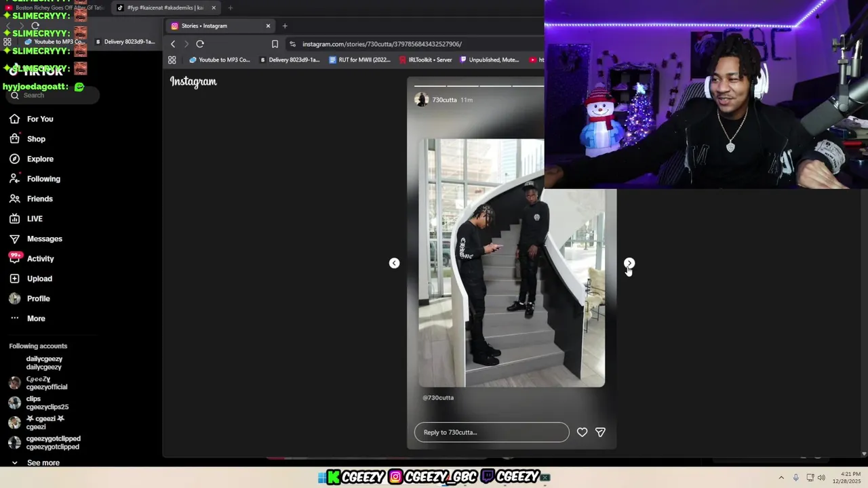Open network icon in system tray
Screen dimensions: 868x488
(x=810, y=478)
